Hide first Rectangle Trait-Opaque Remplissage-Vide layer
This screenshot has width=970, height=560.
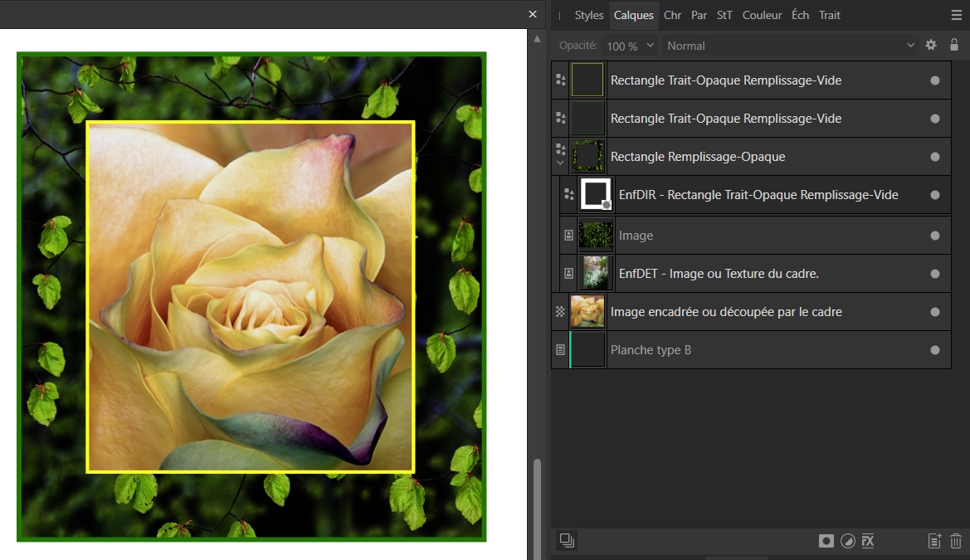(x=935, y=80)
